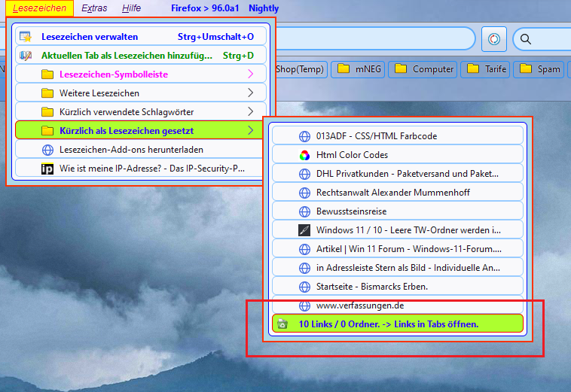Click globe icon next to Bewusstseinsreise

tap(304, 211)
